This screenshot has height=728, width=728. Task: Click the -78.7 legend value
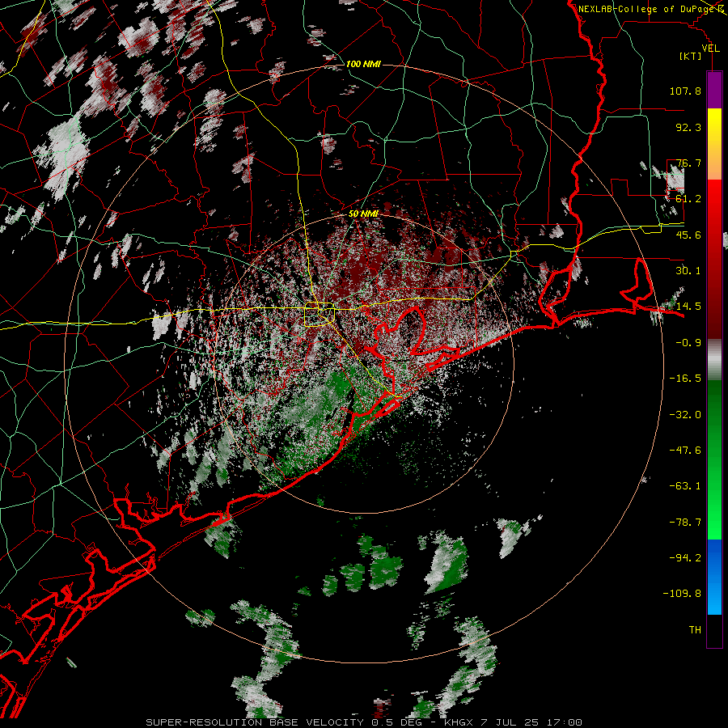coord(685,523)
